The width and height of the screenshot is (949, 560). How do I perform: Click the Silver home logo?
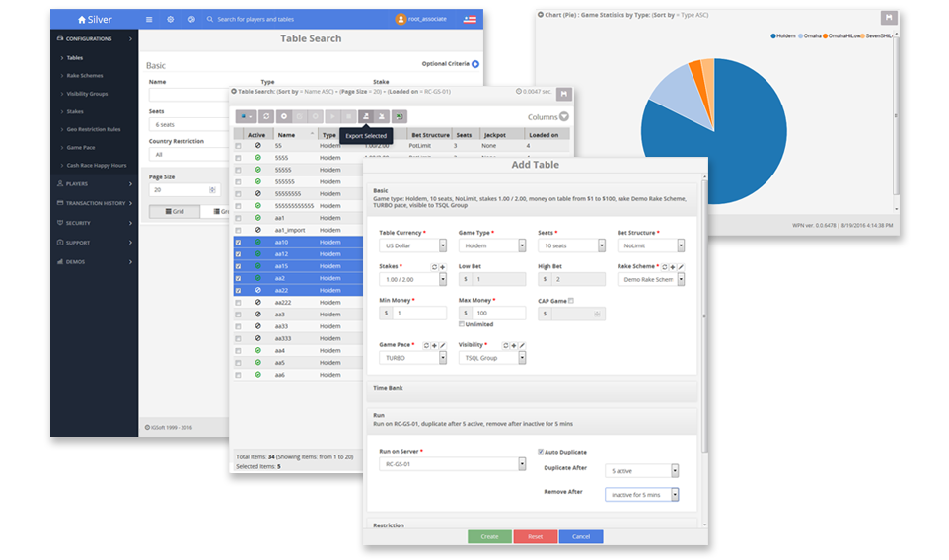95,20
